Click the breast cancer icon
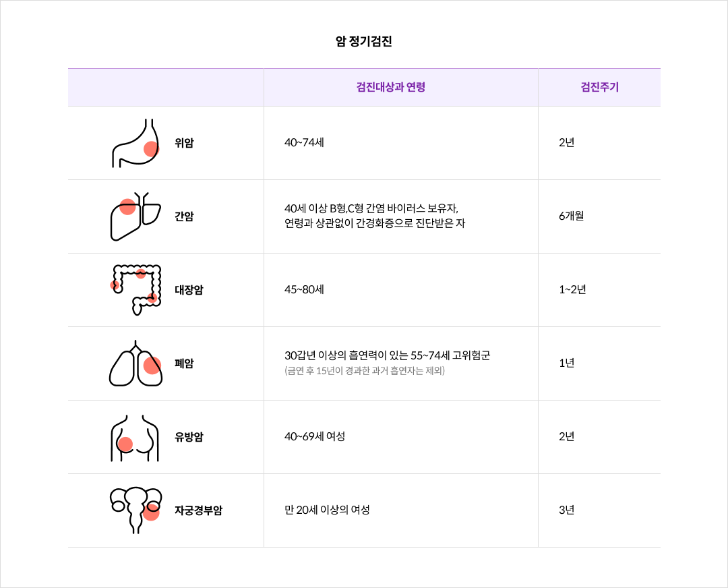The image size is (728, 588). coord(135,437)
